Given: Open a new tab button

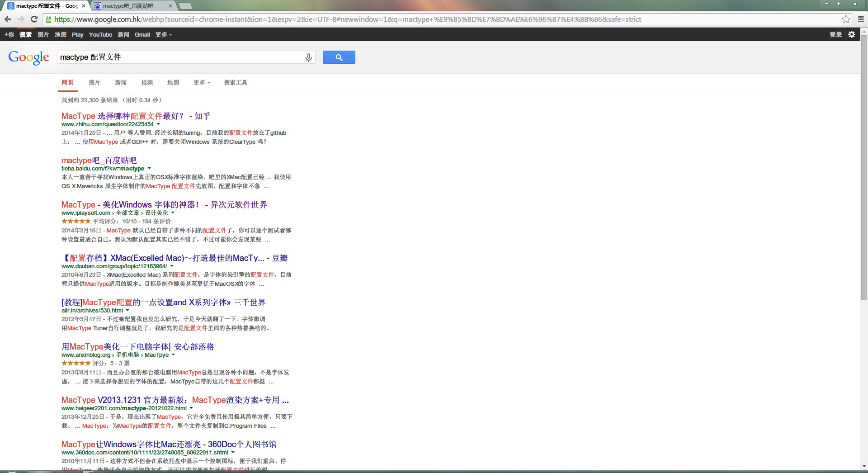Looking at the screenshot, I should [x=185, y=6].
